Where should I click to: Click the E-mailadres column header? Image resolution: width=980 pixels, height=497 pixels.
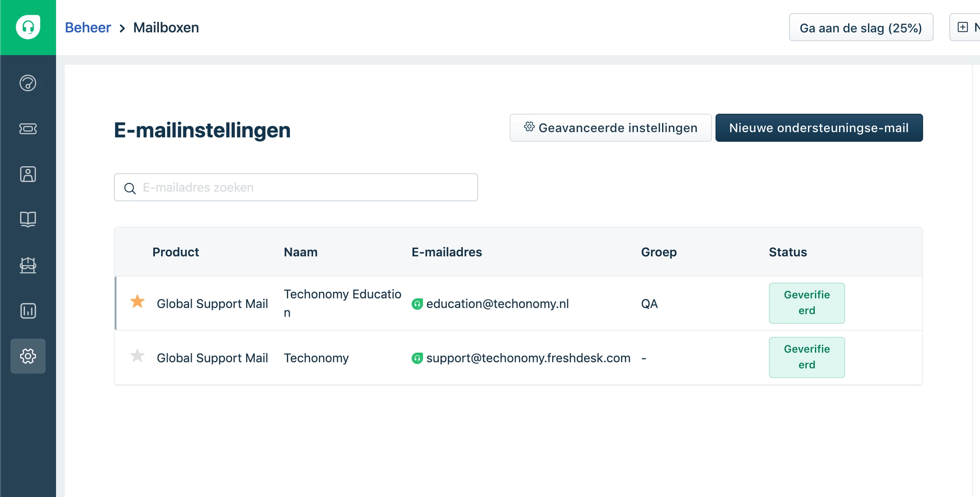point(447,252)
